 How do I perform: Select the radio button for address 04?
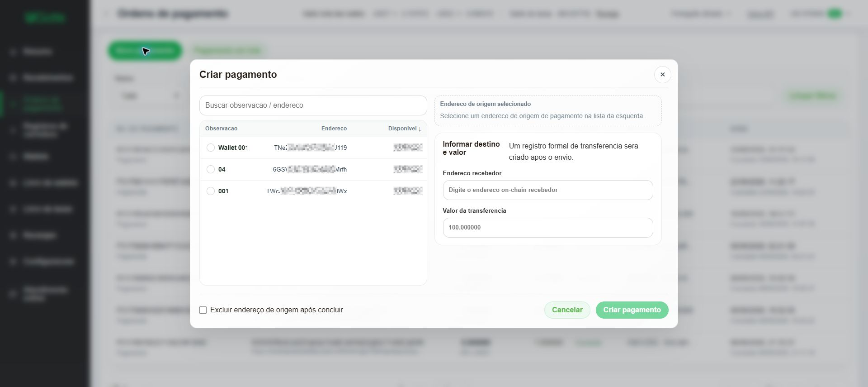210,169
